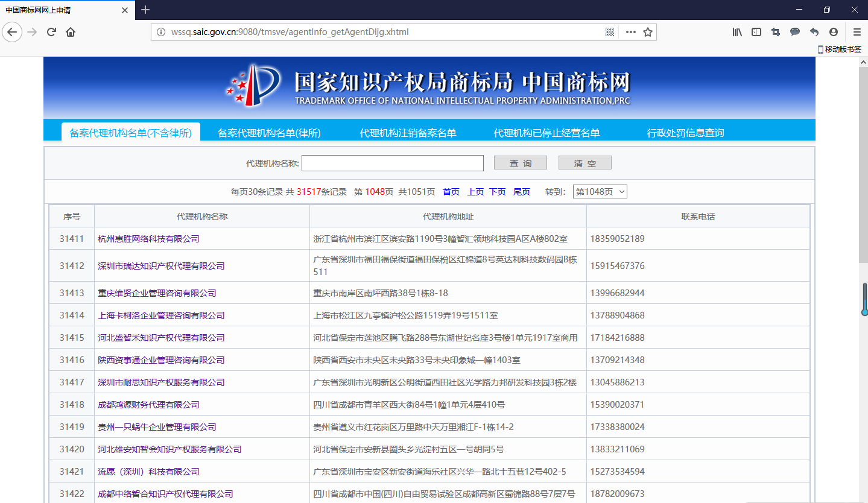
Task: Click the 查询 search button
Action: 521,163
